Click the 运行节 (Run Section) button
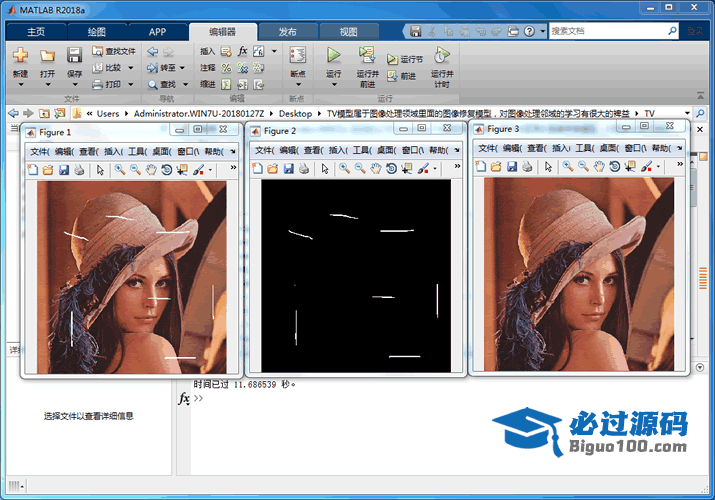 tap(405, 59)
